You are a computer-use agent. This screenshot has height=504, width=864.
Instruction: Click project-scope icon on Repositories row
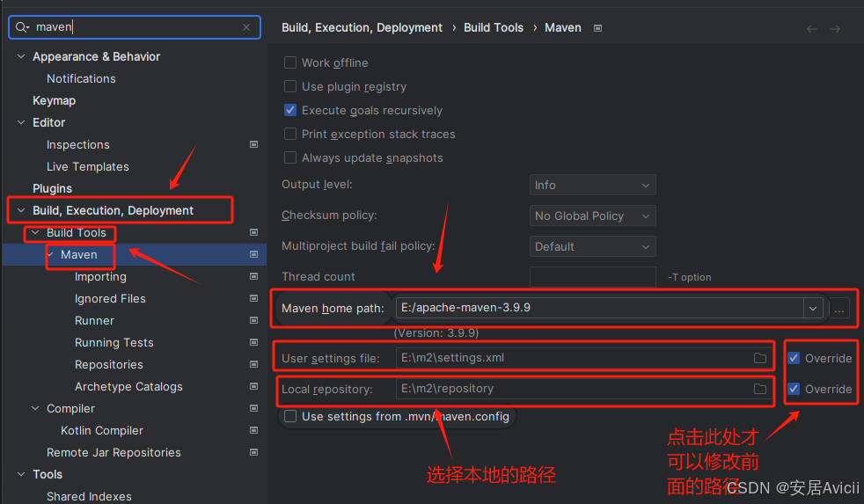254,365
